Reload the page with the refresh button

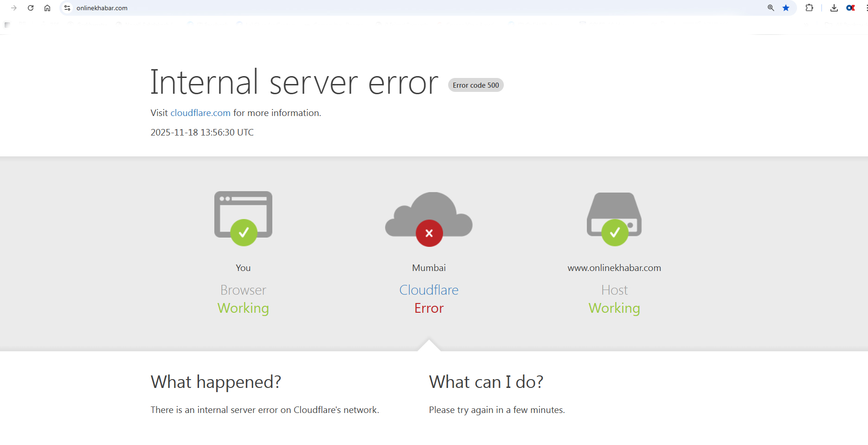(31, 8)
